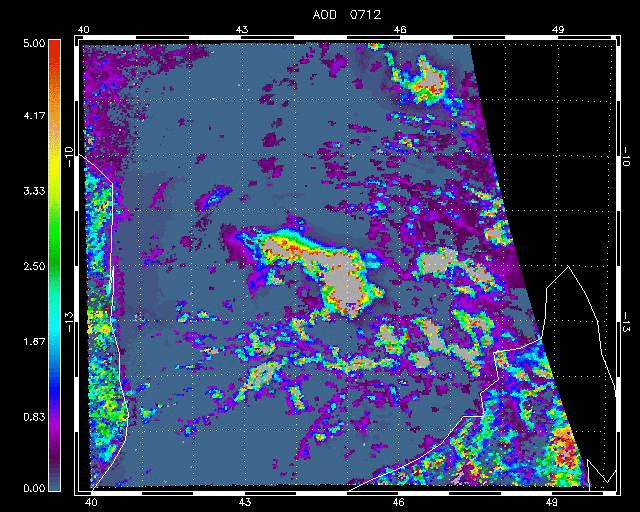Click the black no-data area at upper right
The image size is (640, 512).
pyautogui.click(x=550, y=120)
